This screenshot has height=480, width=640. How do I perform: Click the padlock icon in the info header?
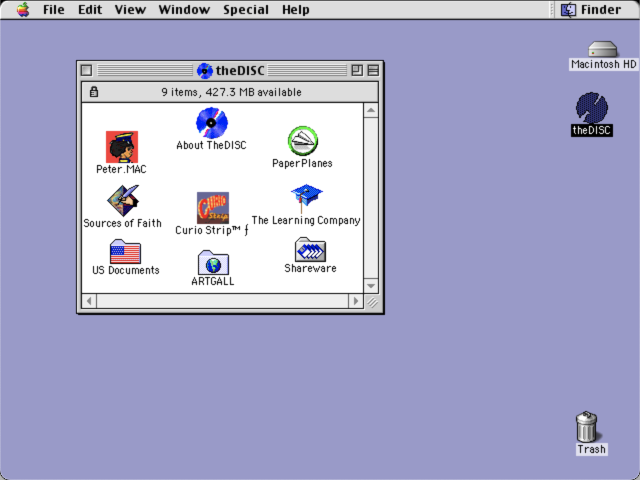click(94, 92)
